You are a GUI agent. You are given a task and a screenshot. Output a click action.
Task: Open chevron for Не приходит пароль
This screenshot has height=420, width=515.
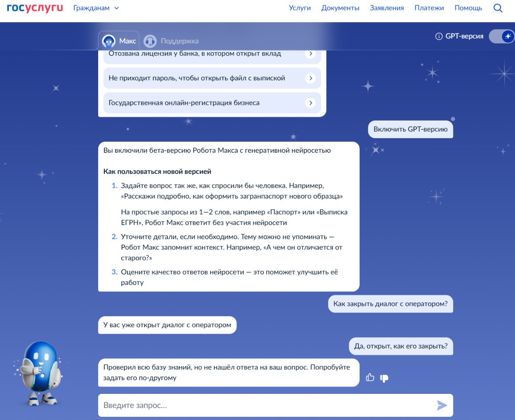310,78
